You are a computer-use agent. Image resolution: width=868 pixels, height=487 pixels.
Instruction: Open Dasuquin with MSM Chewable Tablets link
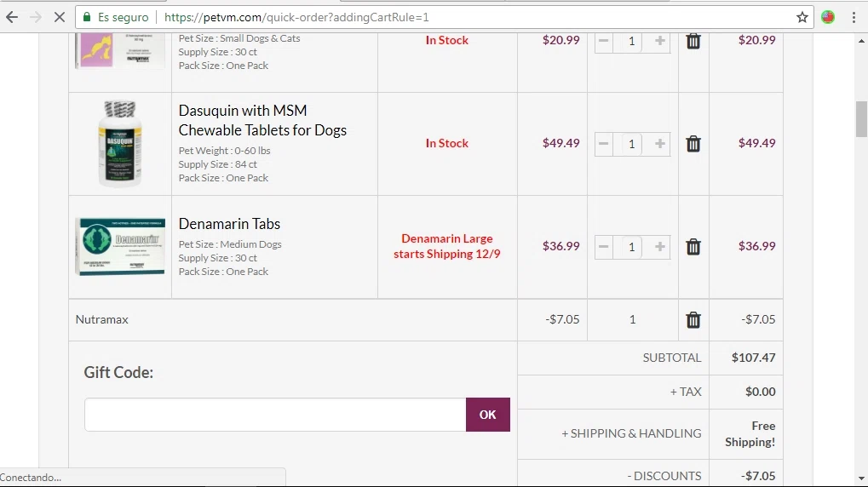coord(262,120)
